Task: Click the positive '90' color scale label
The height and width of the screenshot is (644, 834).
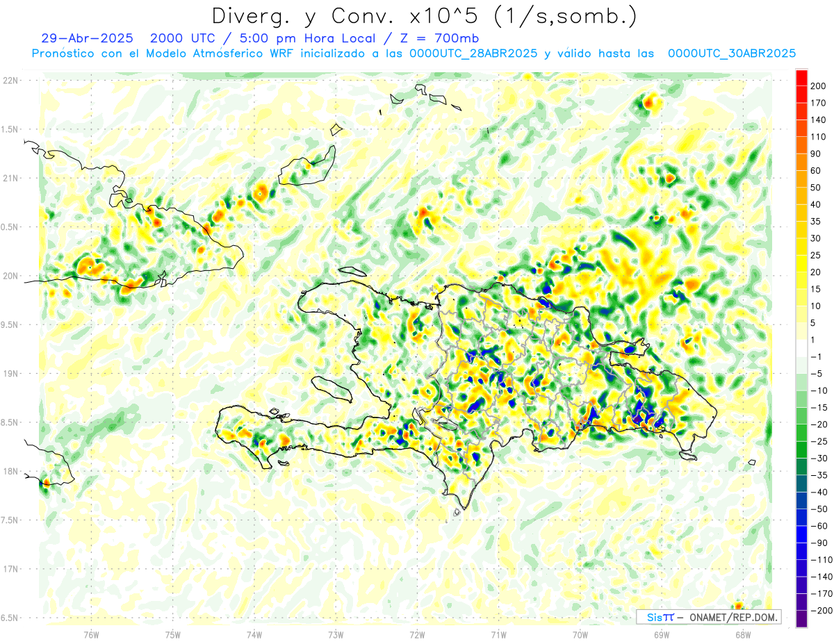Action: (816, 154)
